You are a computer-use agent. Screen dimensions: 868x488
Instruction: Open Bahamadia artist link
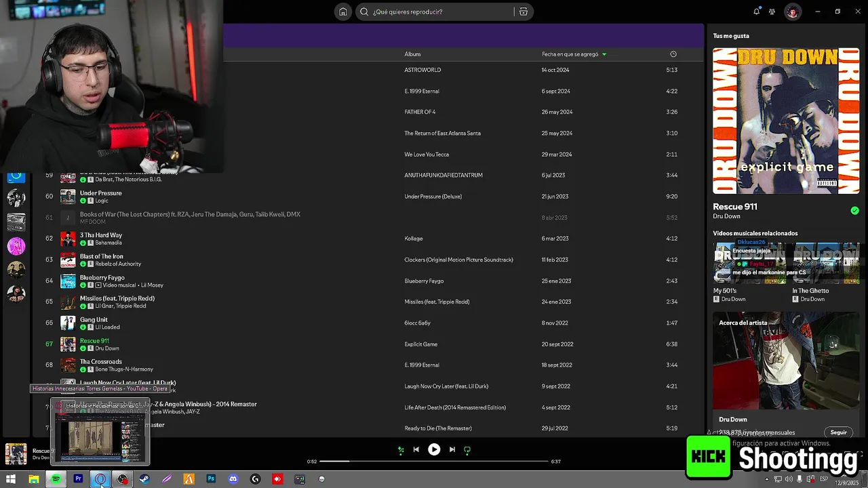click(108, 243)
